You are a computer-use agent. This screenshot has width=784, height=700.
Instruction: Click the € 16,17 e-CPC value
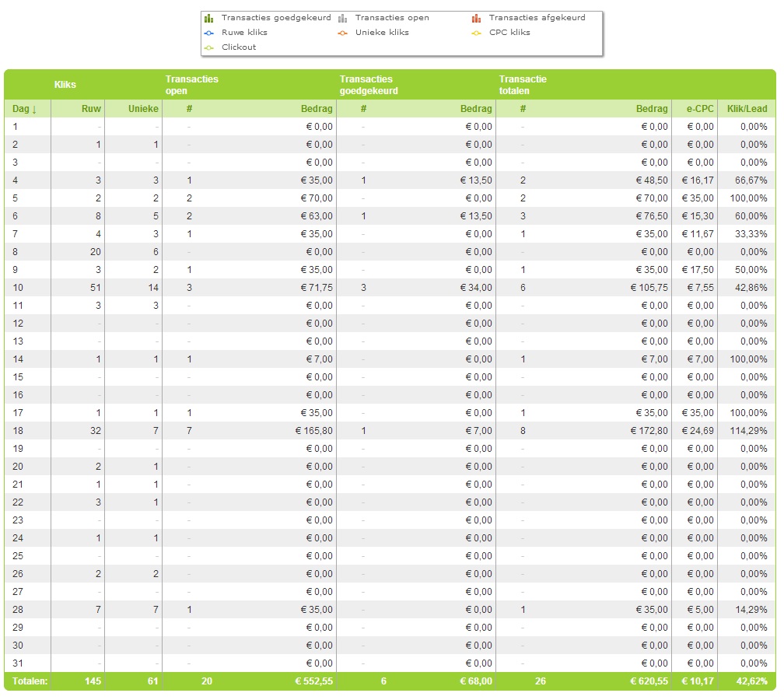pyautogui.click(x=698, y=180)
